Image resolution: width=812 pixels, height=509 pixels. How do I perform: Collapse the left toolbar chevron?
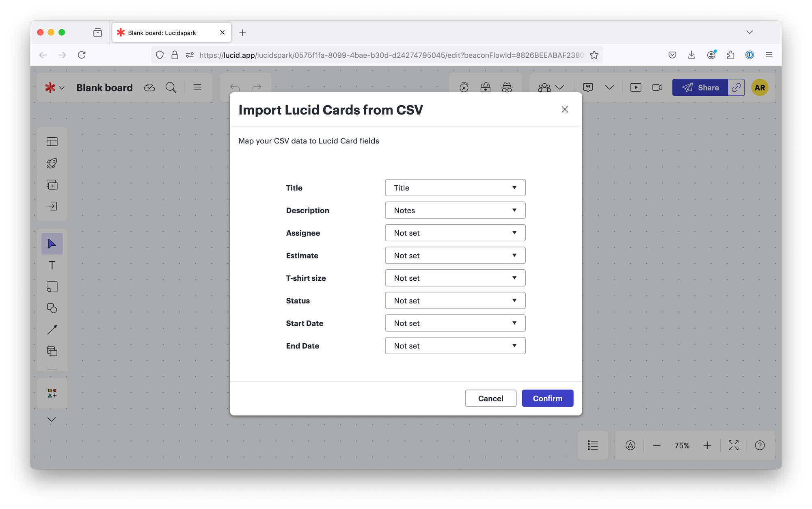tap(52, 420)
